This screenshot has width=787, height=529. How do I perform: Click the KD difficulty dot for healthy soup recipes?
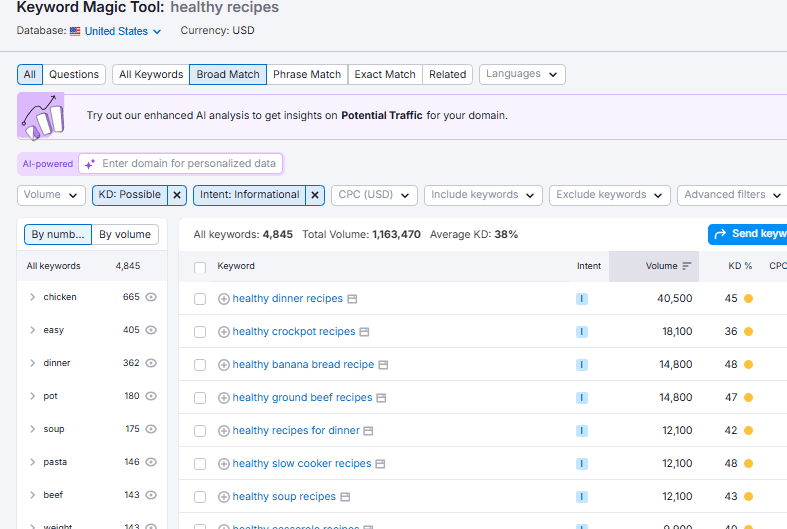point(748,497)
